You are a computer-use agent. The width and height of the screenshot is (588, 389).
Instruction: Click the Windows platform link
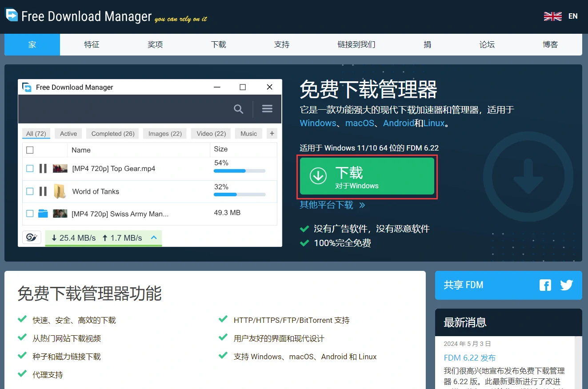318,123
